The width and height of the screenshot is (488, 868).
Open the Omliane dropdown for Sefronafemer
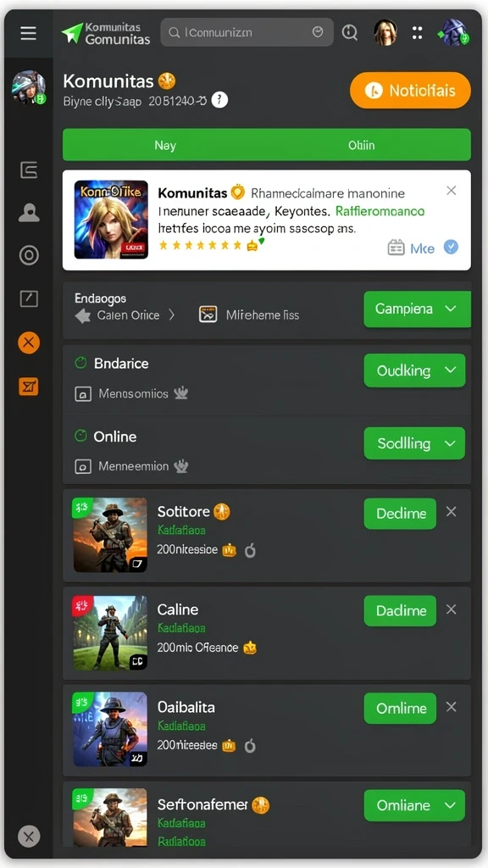click(x=414, y=805)
